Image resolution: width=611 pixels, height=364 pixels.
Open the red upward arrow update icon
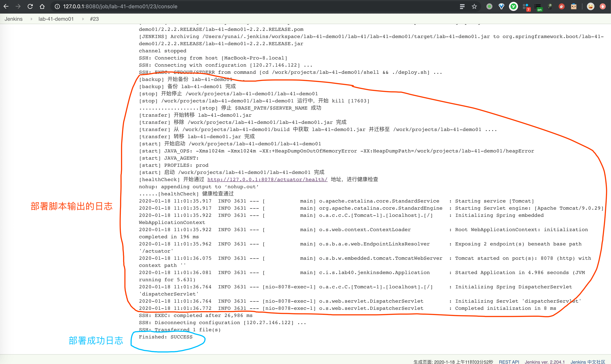coord(603,6)
